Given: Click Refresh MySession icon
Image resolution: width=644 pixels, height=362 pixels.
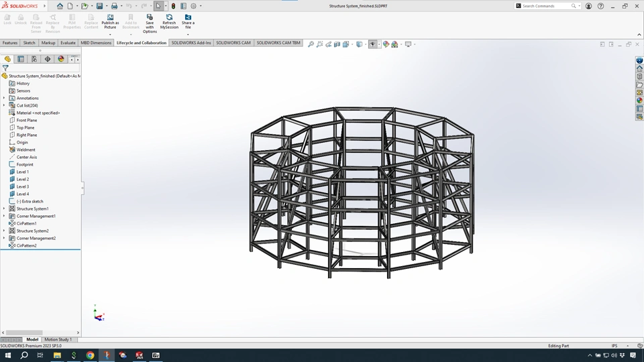Looking at the screenshot, I should pos(169,17).
